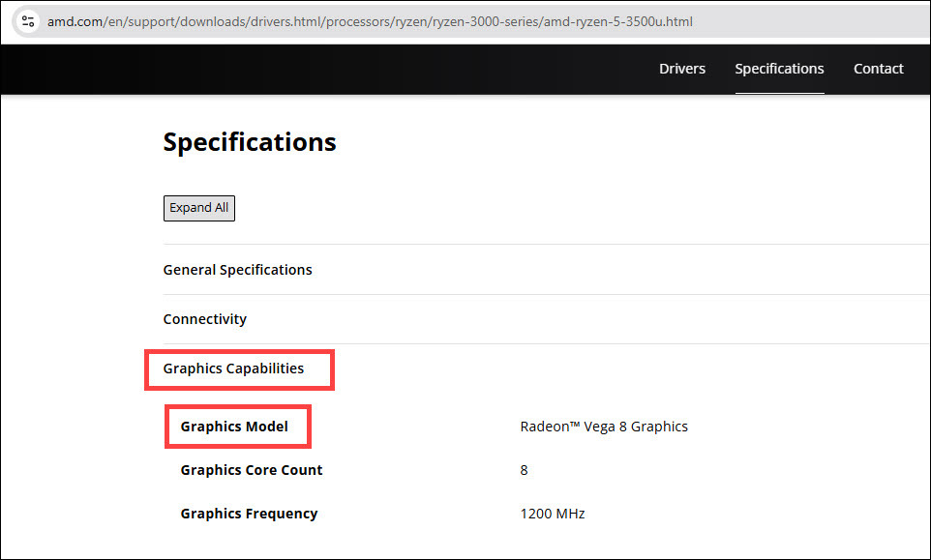Viewport: 931px width, 560px height.
Task: Click the site settings icon in address bar
Action: [x=28, y=20]
